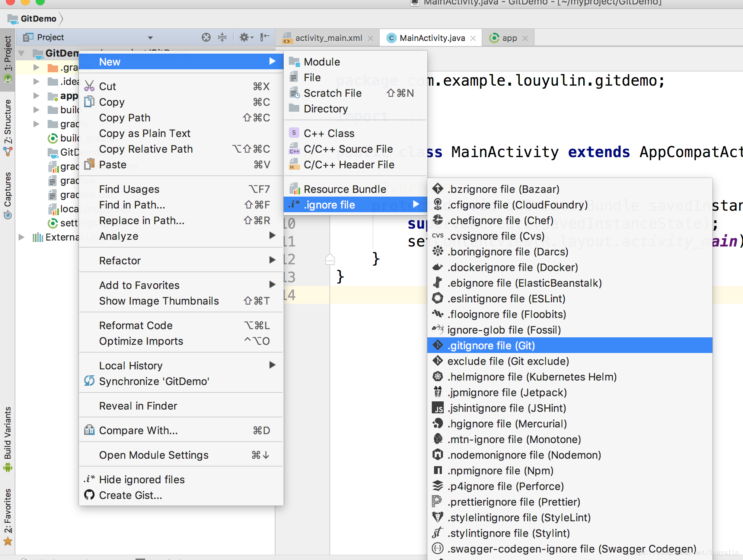Screen dimensions: 743x560
Task: Click the sync icon for Synchronize 'GitDemo'
Action: [x=89, y=381]
